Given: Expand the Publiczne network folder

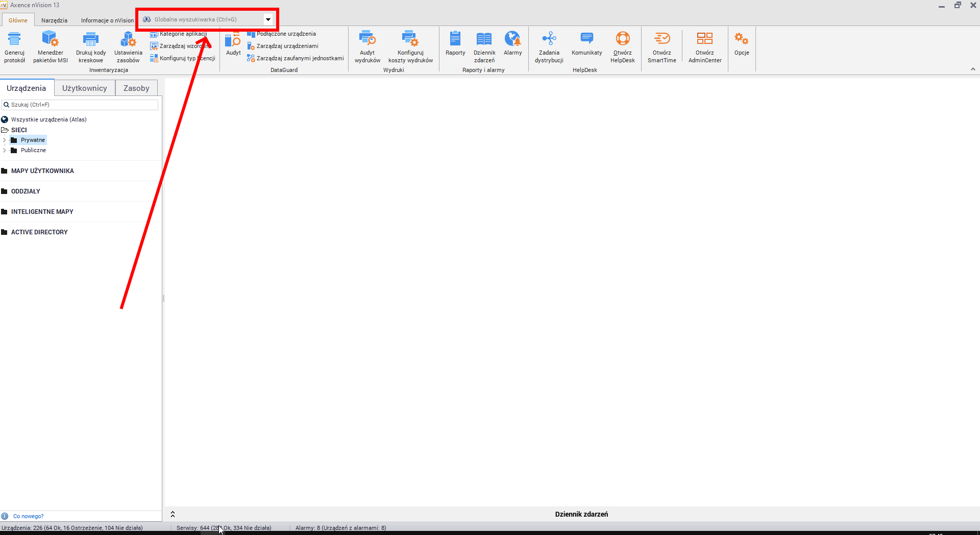Looking at the screenshot, I should [x=5, y=150].
